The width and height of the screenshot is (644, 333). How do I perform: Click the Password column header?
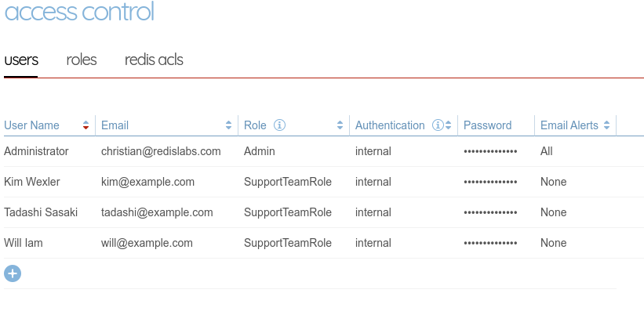pos(487,125)
